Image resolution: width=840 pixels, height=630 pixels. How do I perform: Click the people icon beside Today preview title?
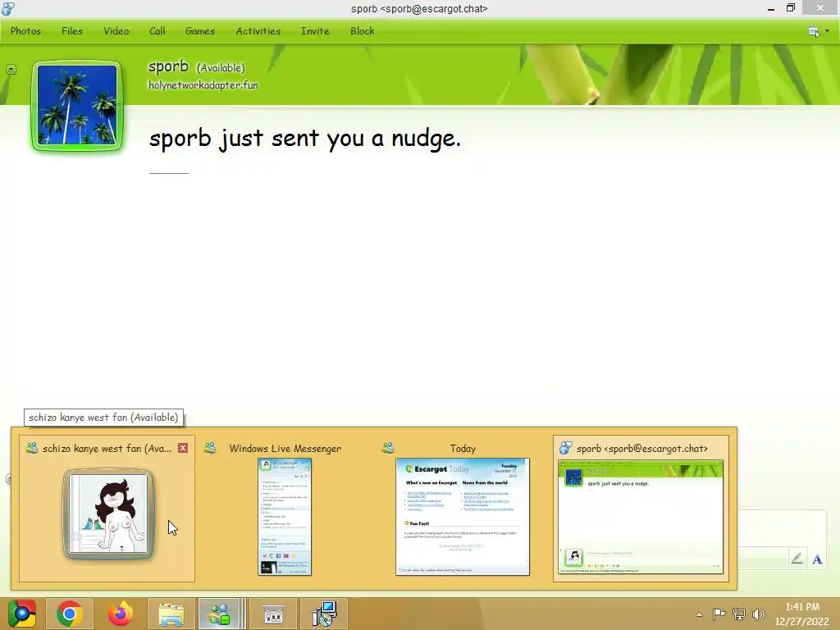pyautogui.click(x=388, y=448)
